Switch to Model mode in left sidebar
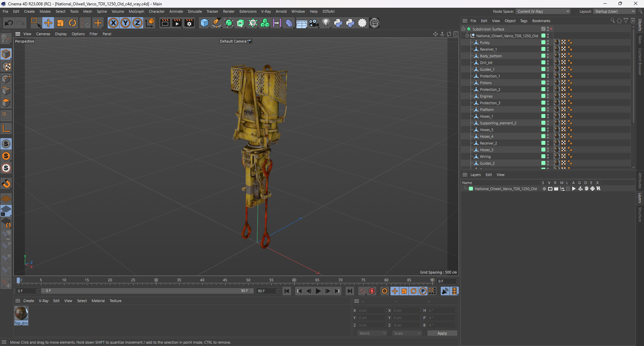This screenshot has height=346, width=644. coord(6,54)
